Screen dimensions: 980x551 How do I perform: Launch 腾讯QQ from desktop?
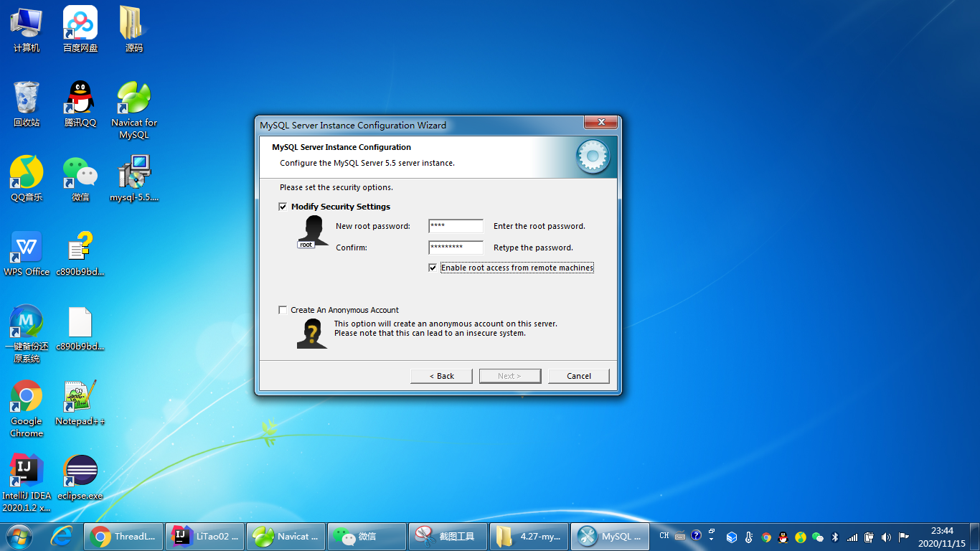point(80,104)
